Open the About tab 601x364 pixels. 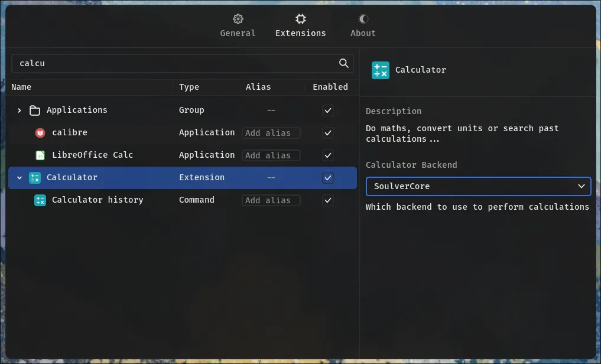pyautogui.click(x=363, y=26)
